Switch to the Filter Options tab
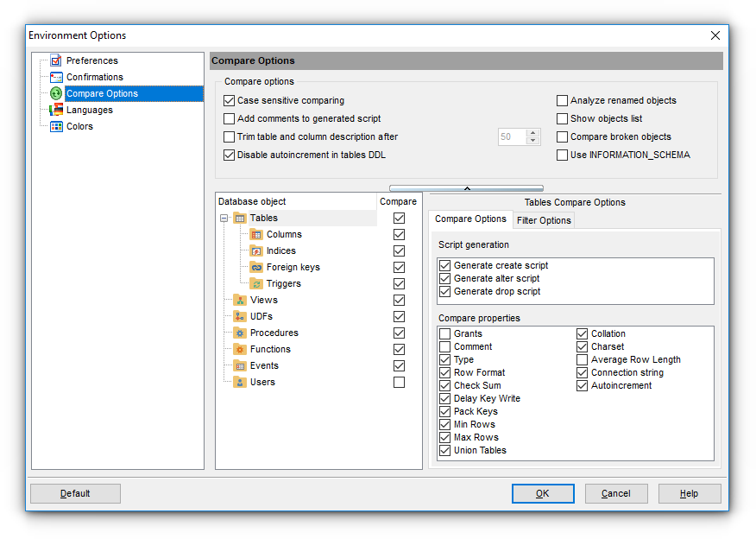Viewport: 756px width, 539px height. pyautogui.click(x=544, y=220)
